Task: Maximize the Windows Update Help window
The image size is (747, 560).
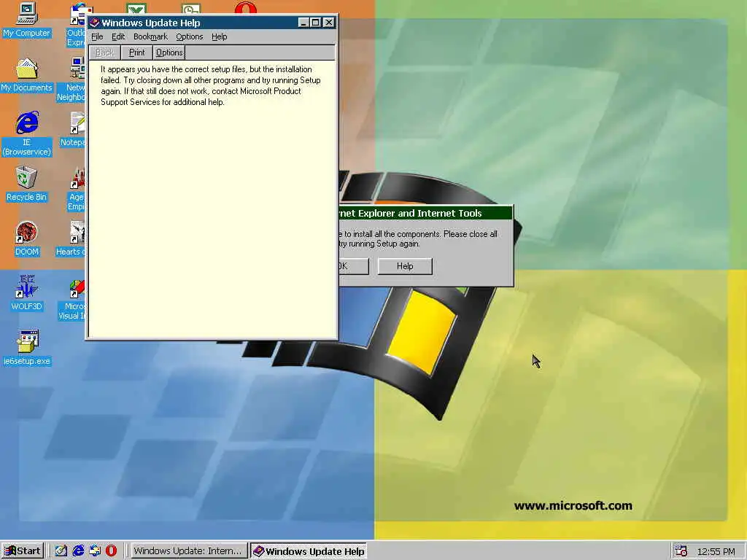Action: point(315,23)
